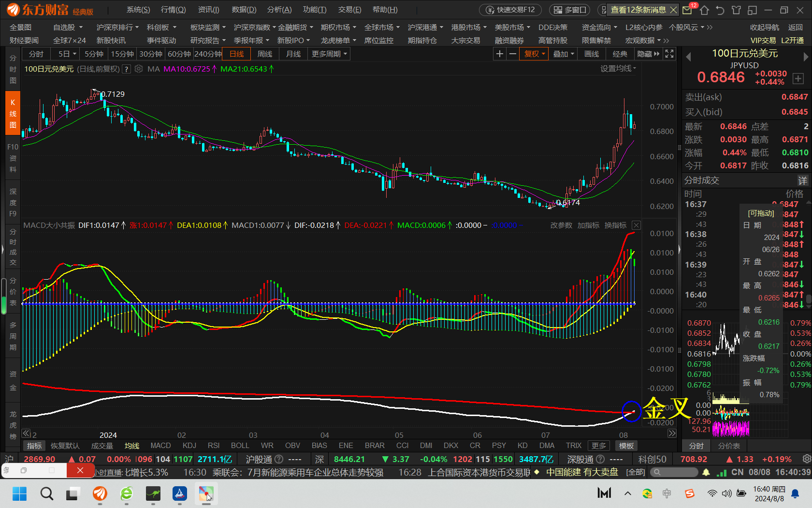This screenshot has height=508, width=812.
Task: Toggle fullscreen chart expand icon
Action: coord(669,54)
